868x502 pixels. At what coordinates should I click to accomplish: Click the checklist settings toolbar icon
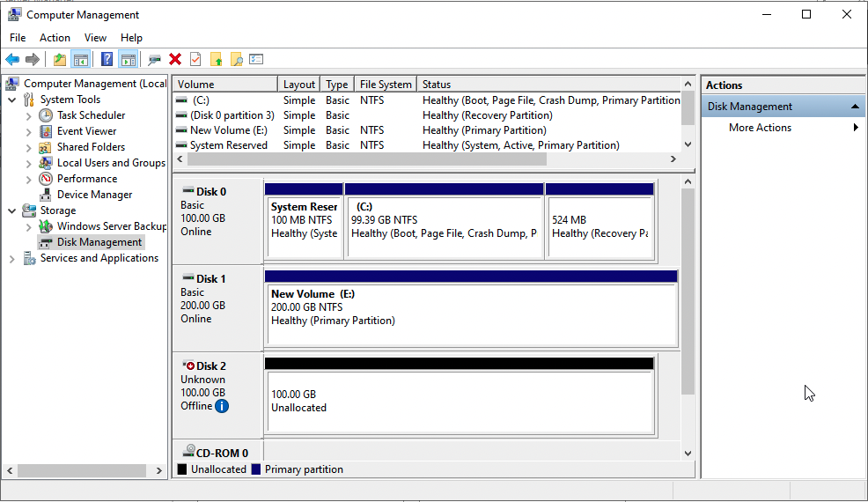(256, 59)
